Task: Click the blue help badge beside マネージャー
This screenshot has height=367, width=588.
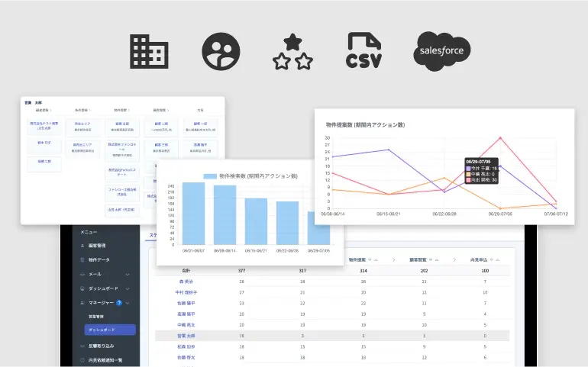Action: [118, 303]
